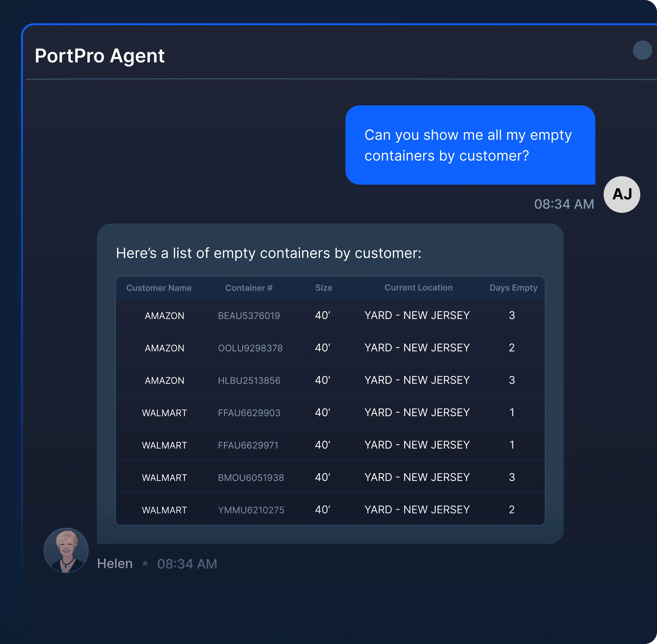Image resolution: width=657 pixels, height=644 pixels.
Task: Click the first AMAZON customer cell
Action: coord(165,316)
